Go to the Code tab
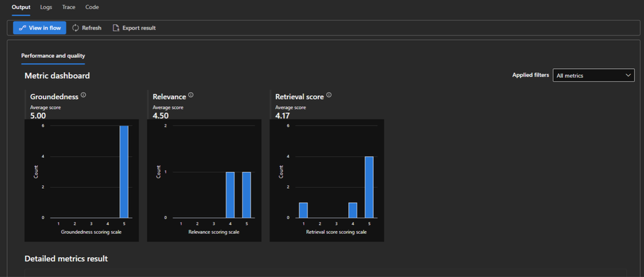Image resolution: width=644 pixels, height=277 pixels. pyautogui.click(x=92, y=7)
